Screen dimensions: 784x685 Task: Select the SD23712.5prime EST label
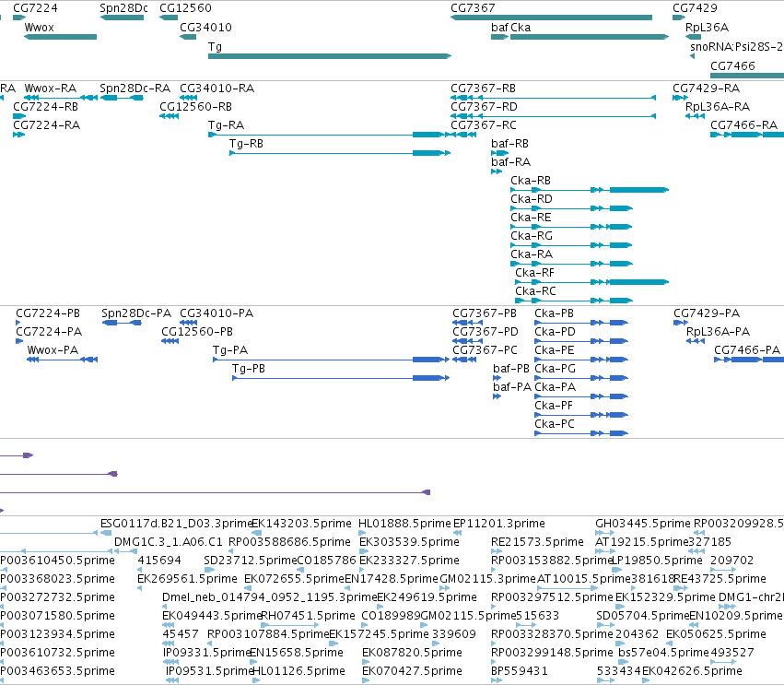(250, 561)
